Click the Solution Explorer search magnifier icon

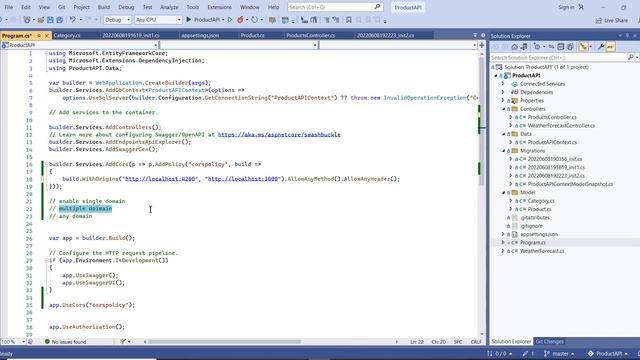[631, 58]
